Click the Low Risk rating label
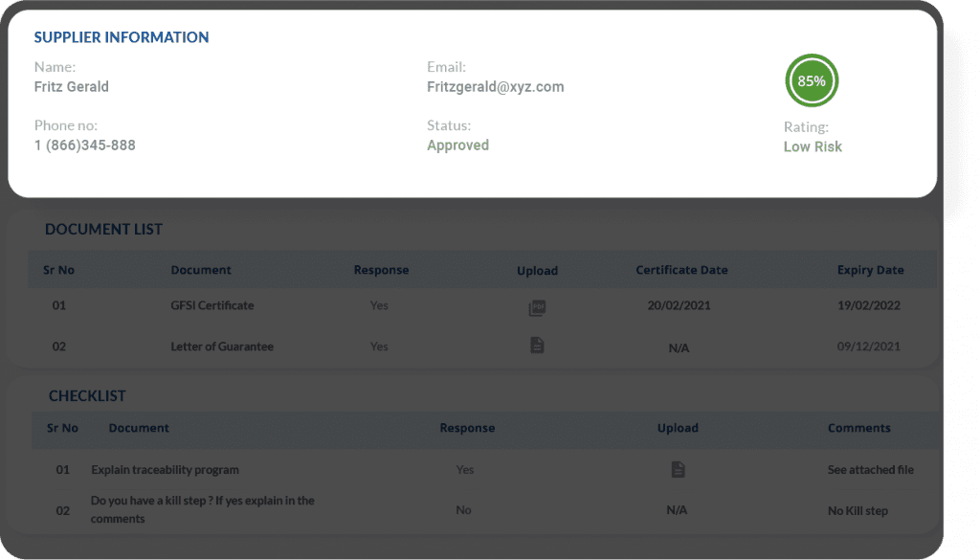Viewport: 980px width, 560px height. [x=813, y=146]
